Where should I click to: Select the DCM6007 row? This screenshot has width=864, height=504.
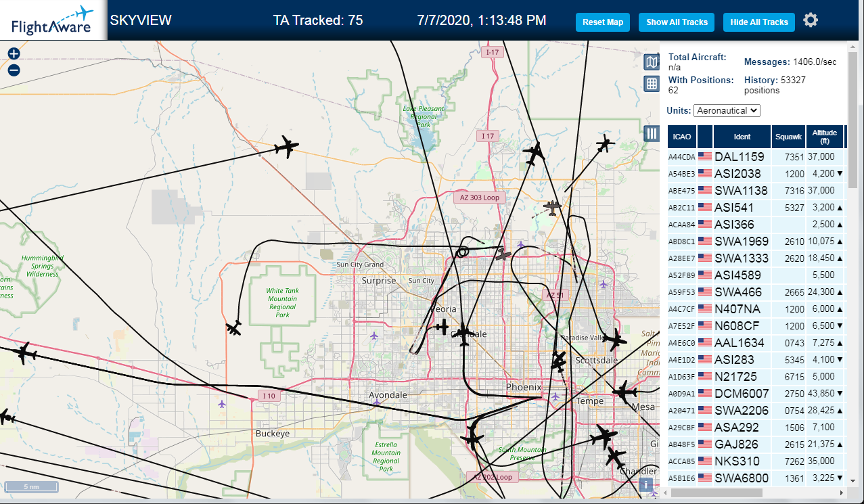pos(756,393)
